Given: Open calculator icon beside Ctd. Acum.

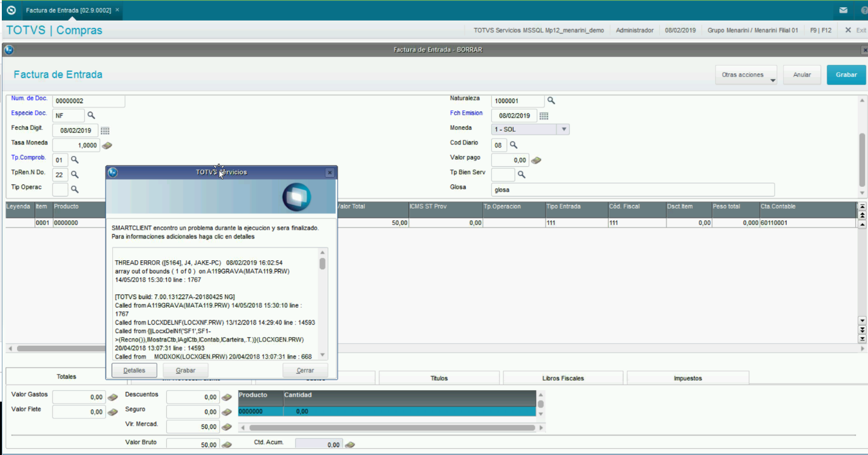Looking at the screenshot, I should [350, 445].
